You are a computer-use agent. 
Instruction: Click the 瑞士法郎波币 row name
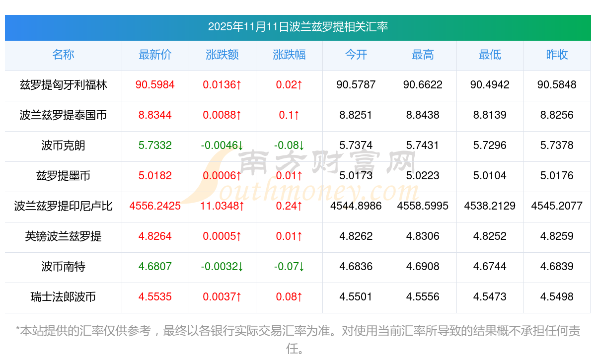63,297
